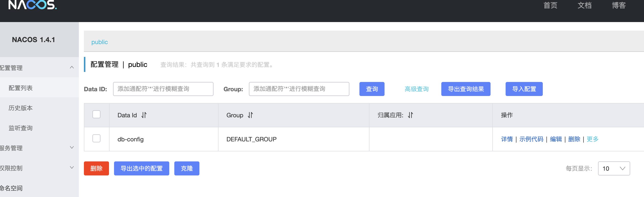The height and width of the screenshot is (197, 644).
Task: Click sort icon next to 归属应用
Action: [410, 115]
